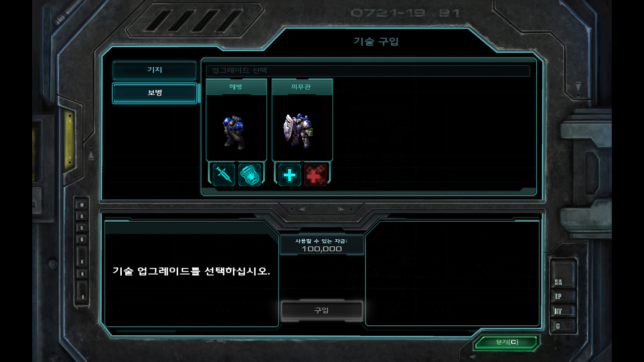Screen dimensions: 644x362
Task: Pick the cyan plus medic upgrade
Action: tap(290, 174)
